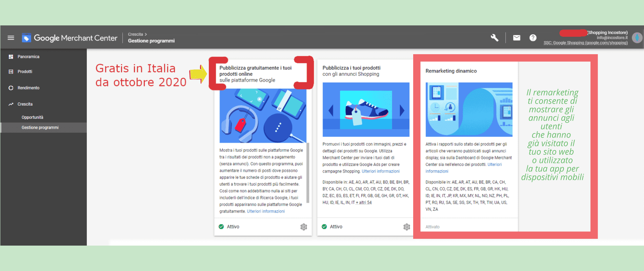644x271 pixels.
Task: Click 'con gli annunci Shopping' subtitle
Action: coord(351,74)
